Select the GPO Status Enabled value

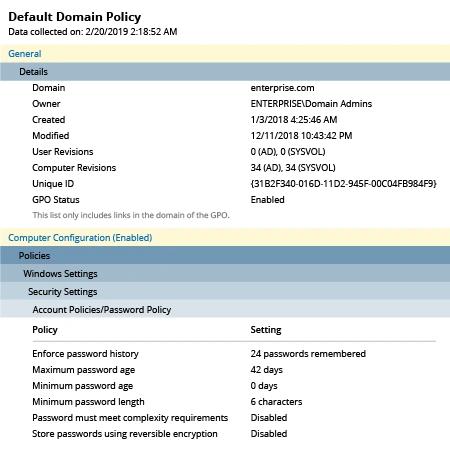point(267,200)
